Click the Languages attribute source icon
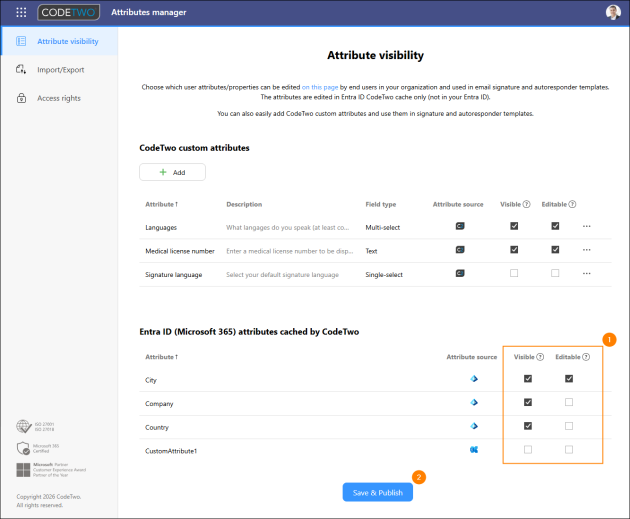 pos(460,226)
